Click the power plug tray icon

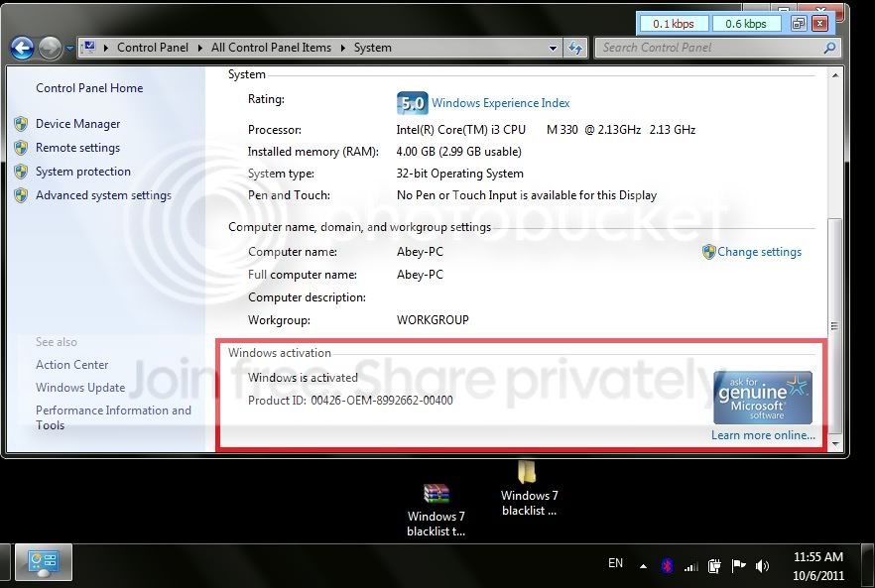click(x=714, y=566)
